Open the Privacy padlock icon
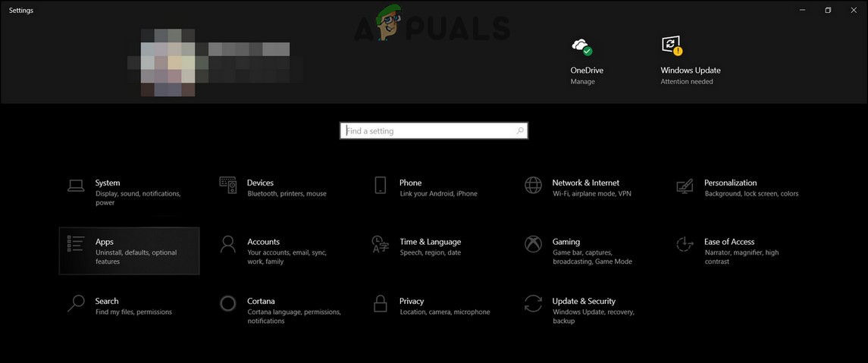The image size is (868, 363). (x=381, y=303)
